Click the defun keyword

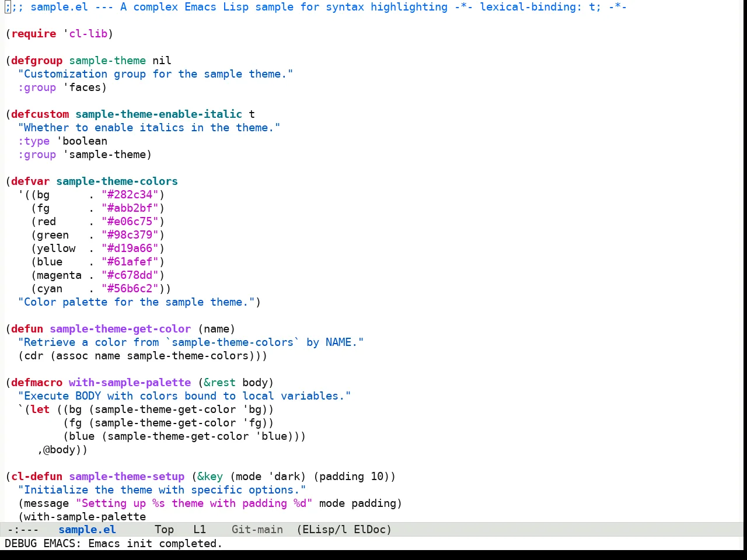27,328
